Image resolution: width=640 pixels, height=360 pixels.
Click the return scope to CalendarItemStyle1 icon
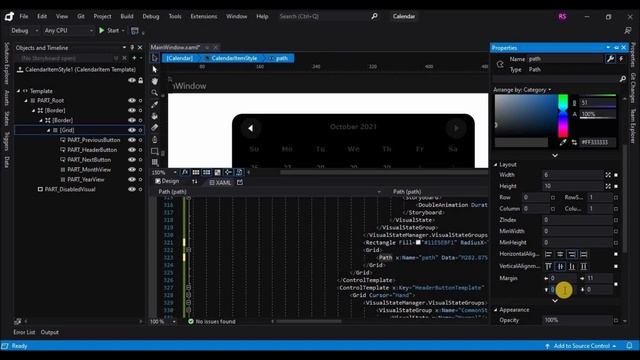point(20,69)
